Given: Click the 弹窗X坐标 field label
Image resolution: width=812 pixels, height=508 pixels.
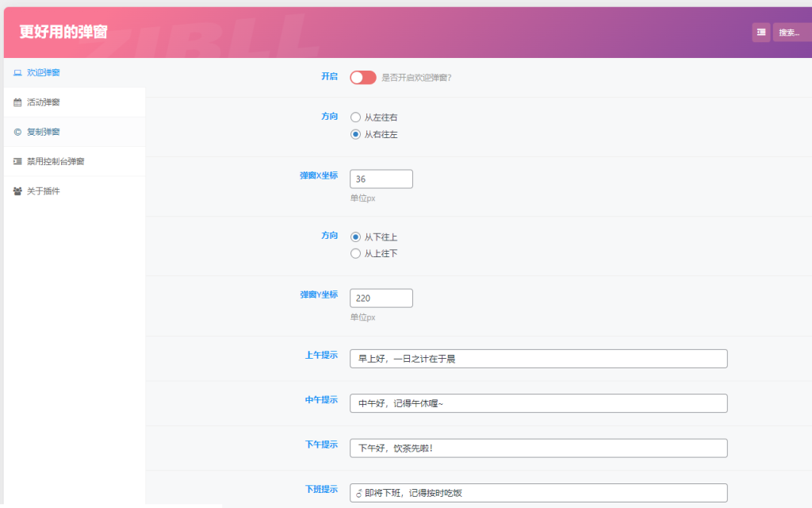Looking at the screenshot, I should 319,175.
